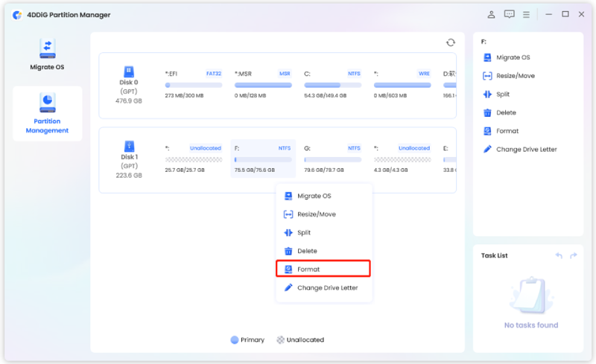Click Migrate OS icon in right panel
This screenshot has width=596, height=364.
tap(487, 57)
